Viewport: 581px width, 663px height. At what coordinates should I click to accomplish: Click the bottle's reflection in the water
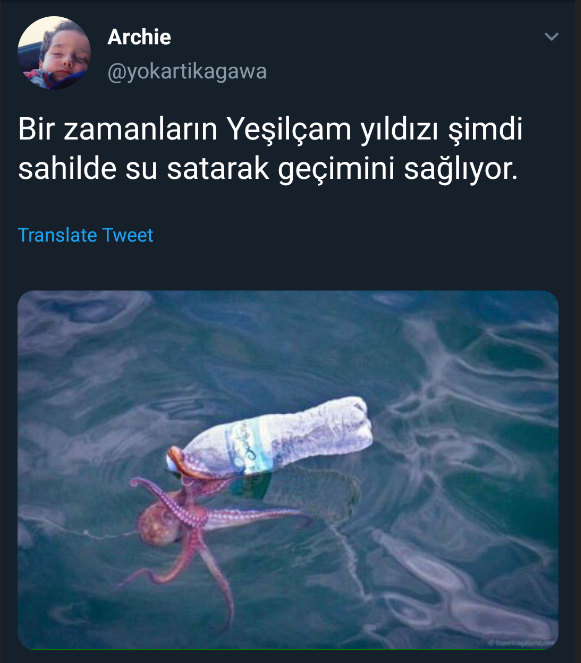pos(296,490)
